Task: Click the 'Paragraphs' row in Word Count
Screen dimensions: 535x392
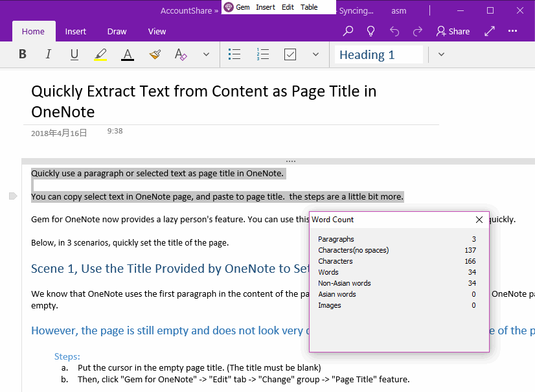Action: pyautogui.click(x=397, y=239)
